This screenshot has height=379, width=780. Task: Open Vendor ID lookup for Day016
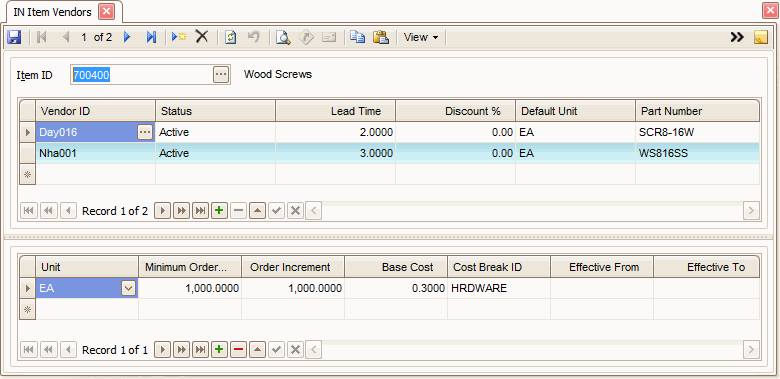[x=145, y=132]
